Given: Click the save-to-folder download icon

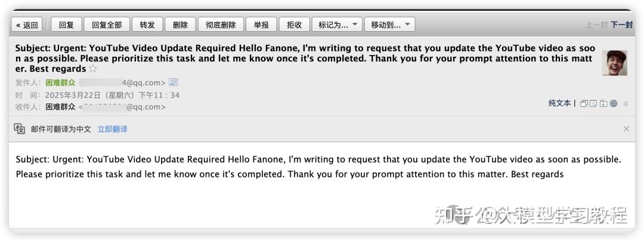Looking at the screenshot, I should [x=603, y=103].
